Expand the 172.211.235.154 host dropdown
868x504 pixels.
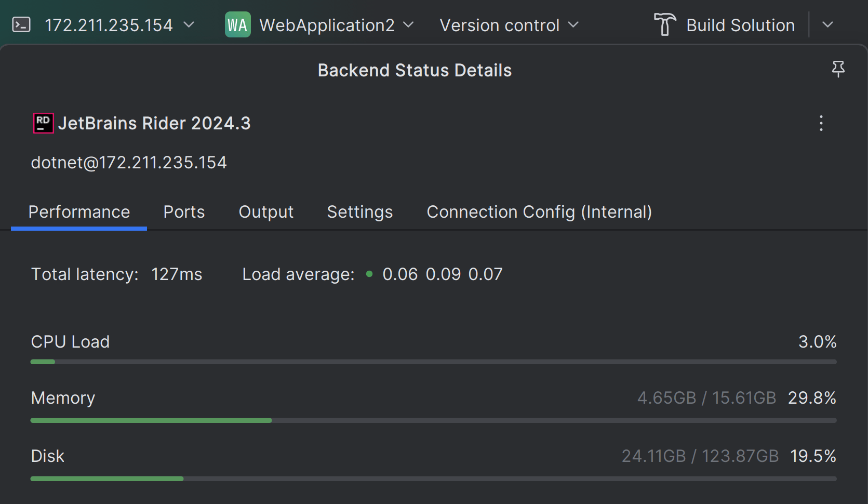(x=189, y=25)
